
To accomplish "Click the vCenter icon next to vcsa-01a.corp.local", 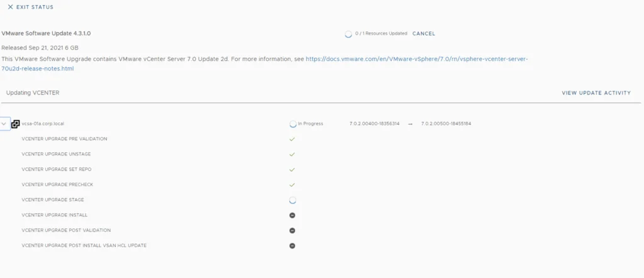I will pyautogui.click(x=16, y=124).
